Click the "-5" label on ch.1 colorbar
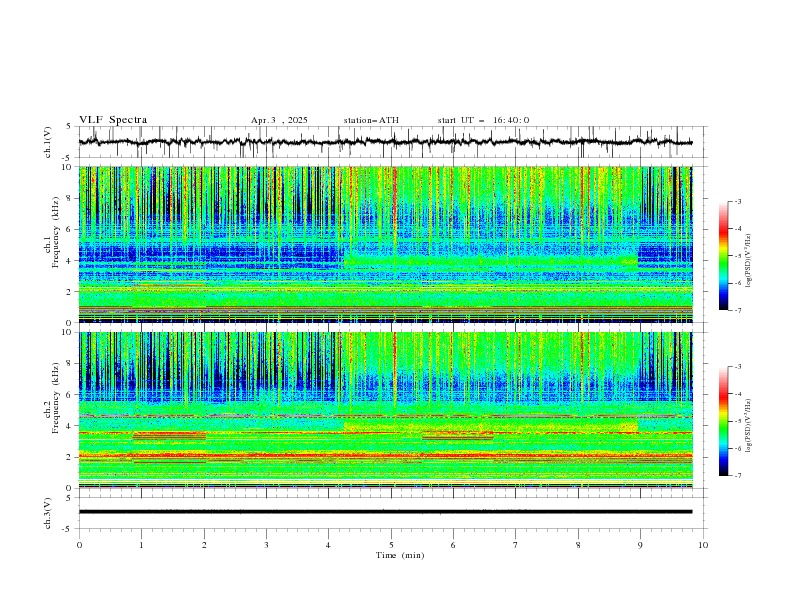Screen dimensions: 792x612 tap(738, 256)
